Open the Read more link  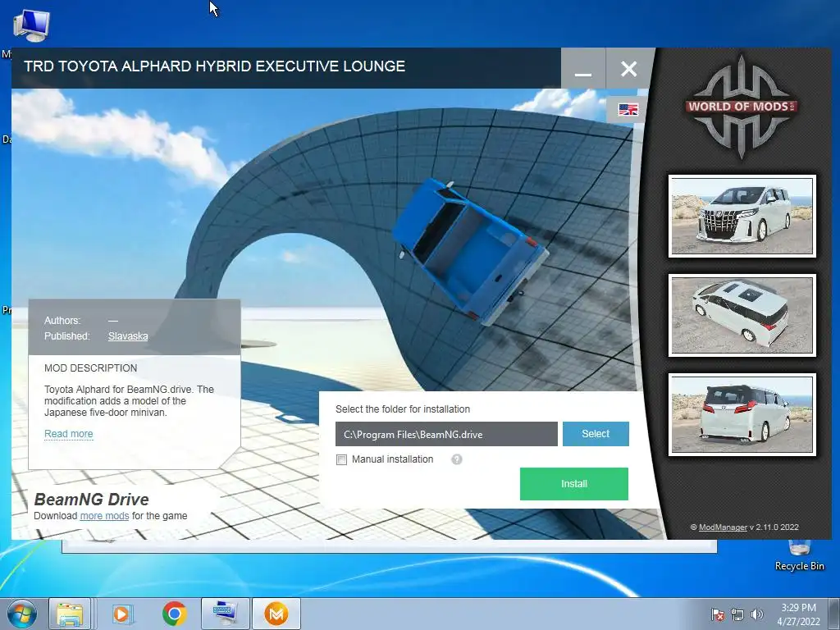(x=69, y=434)
